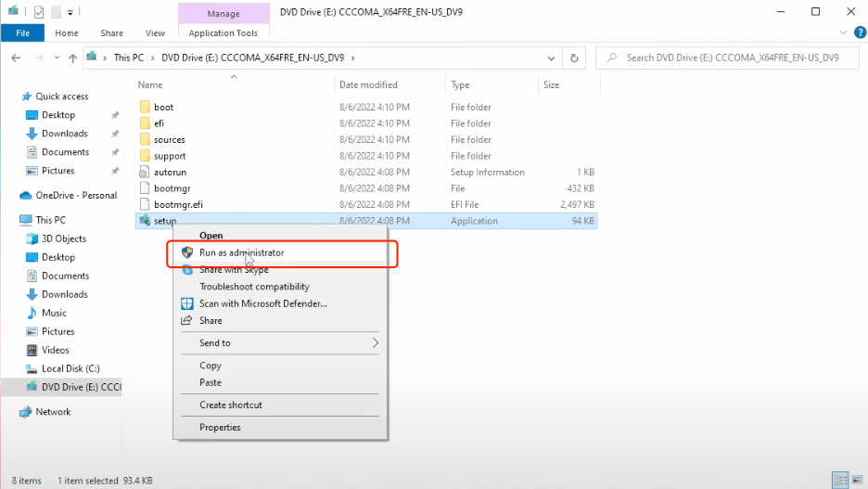Select the Application Tools tab

[223, 33]
